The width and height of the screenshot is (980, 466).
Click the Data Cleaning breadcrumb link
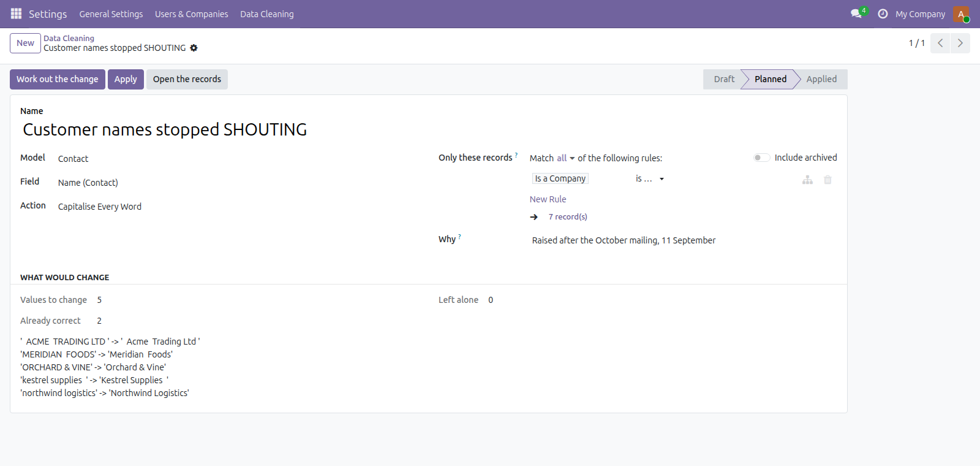coord(69,38)
